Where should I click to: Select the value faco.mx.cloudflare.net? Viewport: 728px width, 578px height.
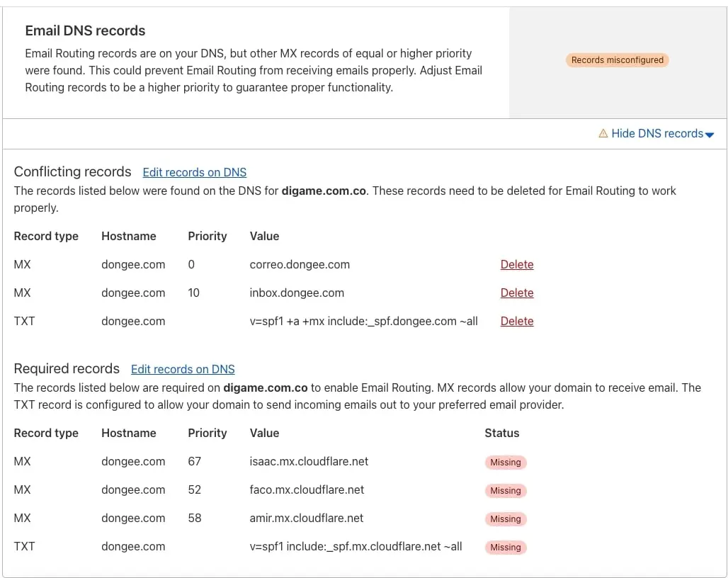click(x=307, y=489)
